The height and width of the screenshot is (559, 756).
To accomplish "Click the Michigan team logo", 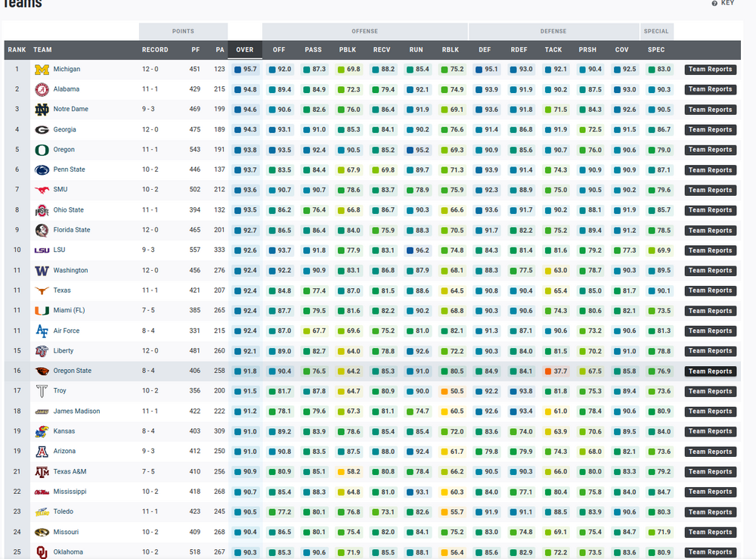I will point(42,70).
